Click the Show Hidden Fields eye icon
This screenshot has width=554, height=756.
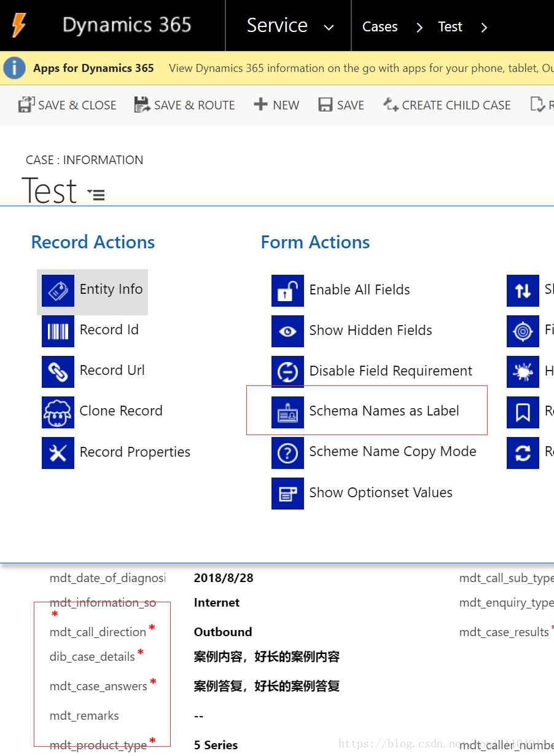pyautogui.click(x=287, y=331)
